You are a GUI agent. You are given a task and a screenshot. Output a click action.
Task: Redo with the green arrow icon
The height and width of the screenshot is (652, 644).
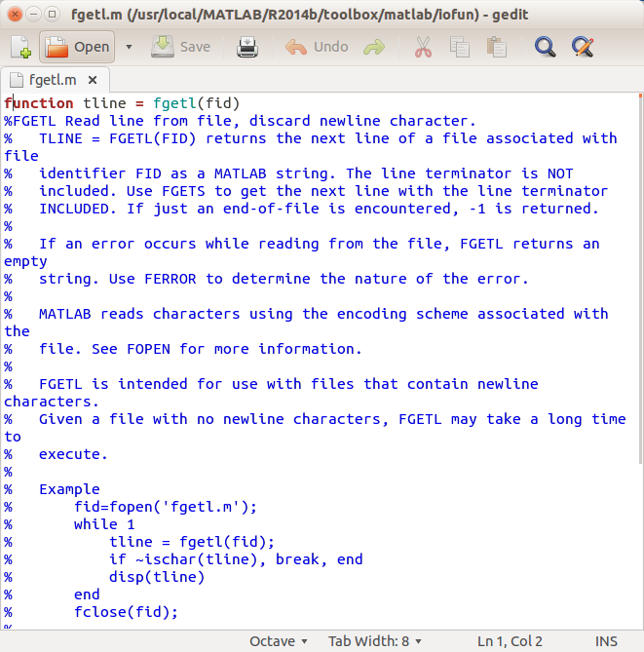tap(374, 47)
